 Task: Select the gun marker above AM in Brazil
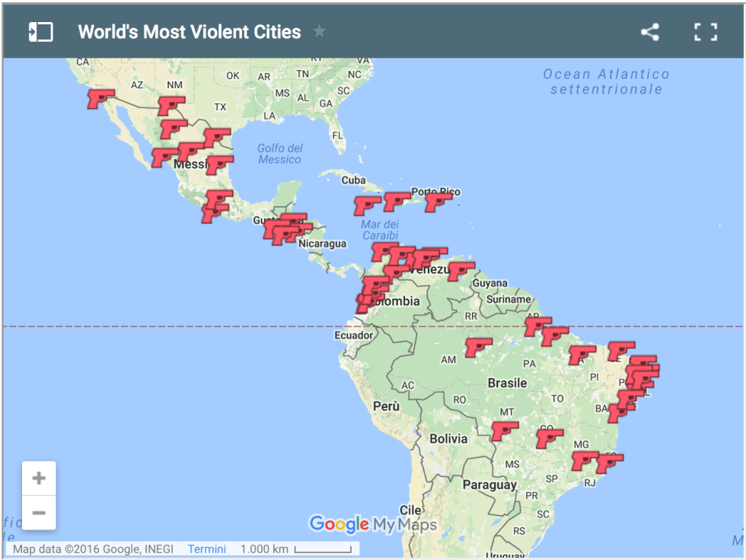[x=478, y=347]
